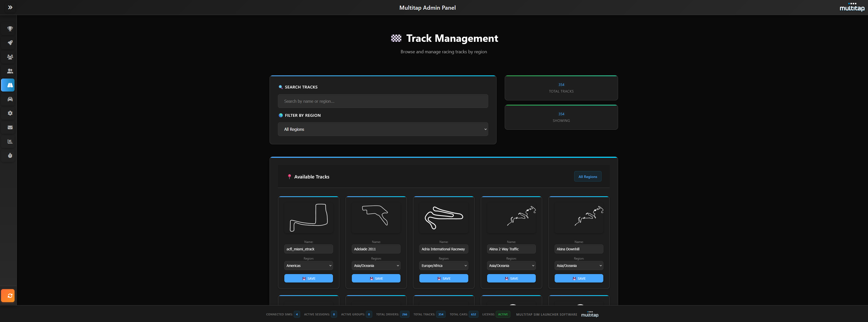This screenshot has width=868, height=322.
Task: Open the groups icon in sidebar
Action: pos(10,57)
